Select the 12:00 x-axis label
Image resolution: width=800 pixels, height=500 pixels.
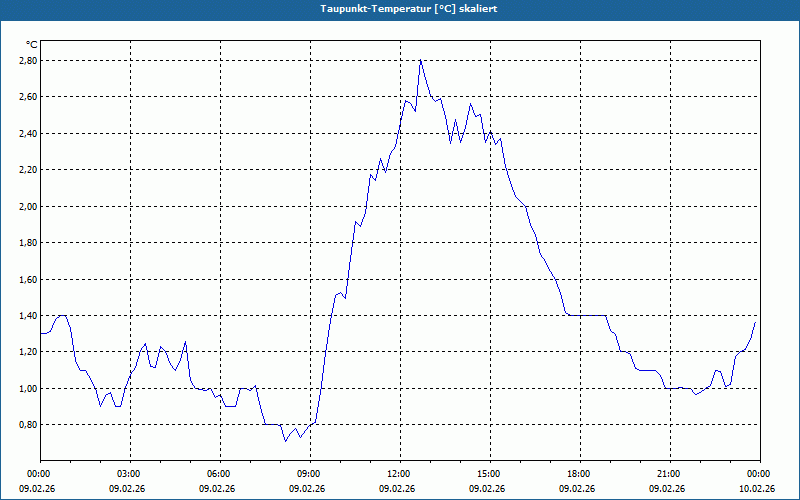click(x=397, y=474)
